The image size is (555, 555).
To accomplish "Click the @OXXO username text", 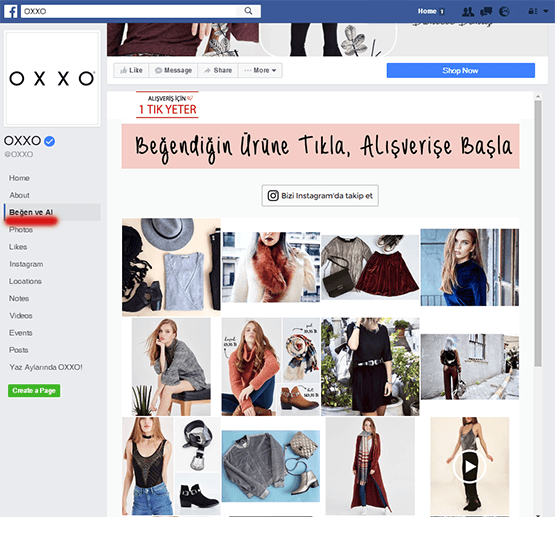I will click(18, 154).
